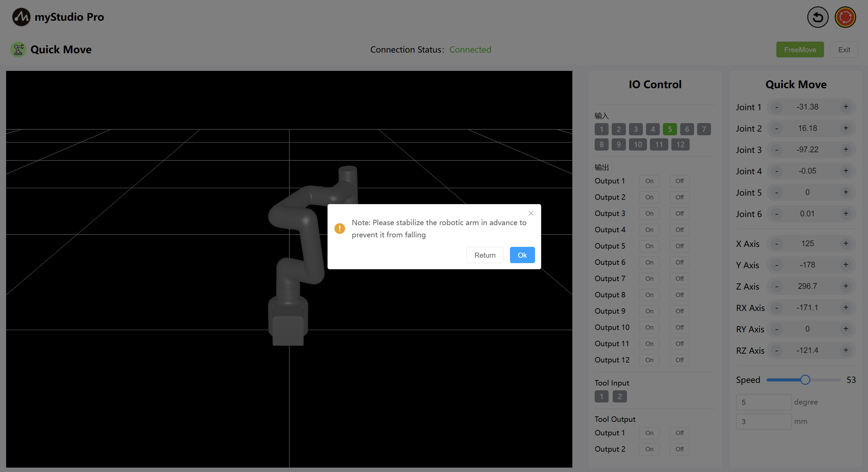Click the degree step input field
Screen dimensions: 868x472
764,402
